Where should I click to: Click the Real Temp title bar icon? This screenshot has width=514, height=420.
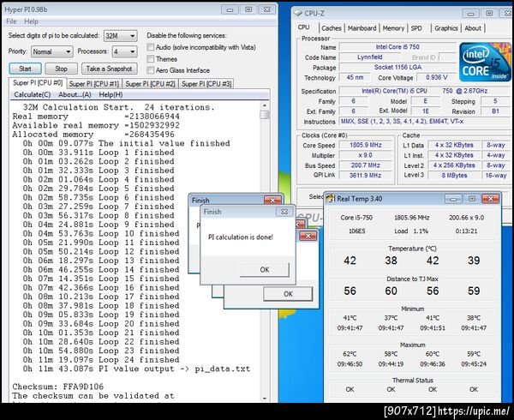(x=331, y=198)
